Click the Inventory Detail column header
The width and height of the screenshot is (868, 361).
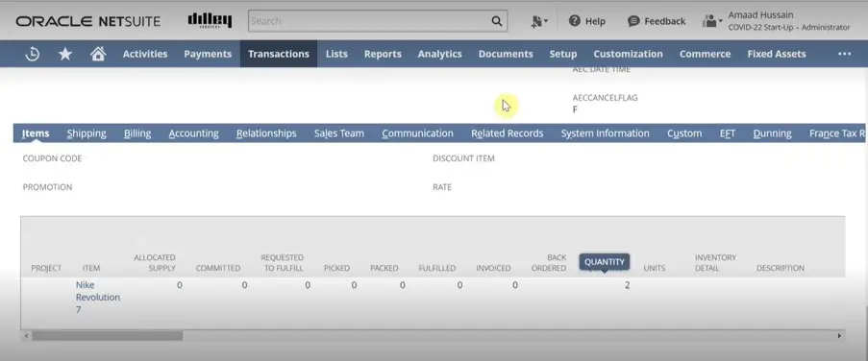715,263
